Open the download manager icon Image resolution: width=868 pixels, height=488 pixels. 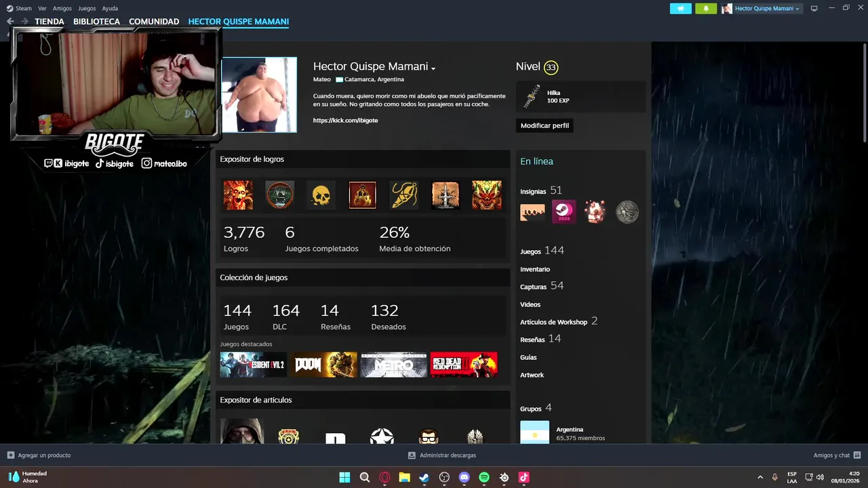click(412, 455)
